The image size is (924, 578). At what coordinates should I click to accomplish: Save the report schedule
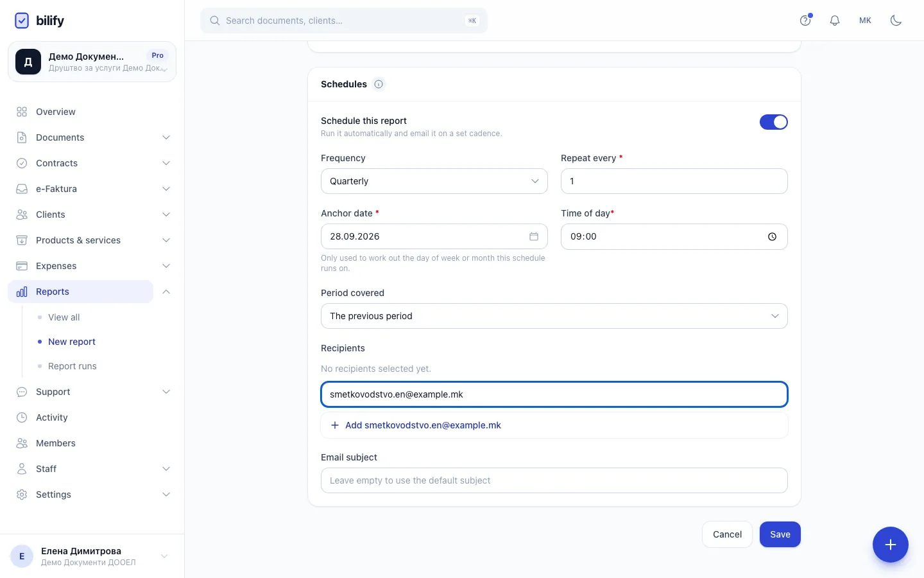(780, 534)
